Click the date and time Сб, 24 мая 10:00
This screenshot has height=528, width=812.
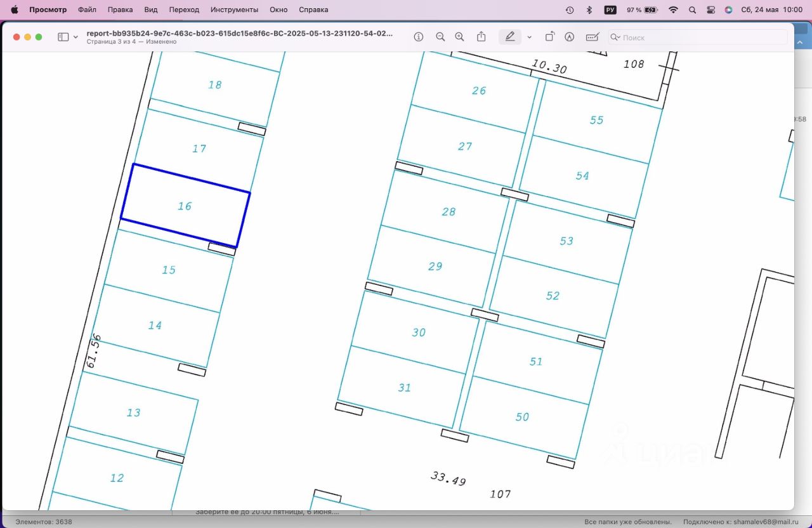(x=772, y=10)
